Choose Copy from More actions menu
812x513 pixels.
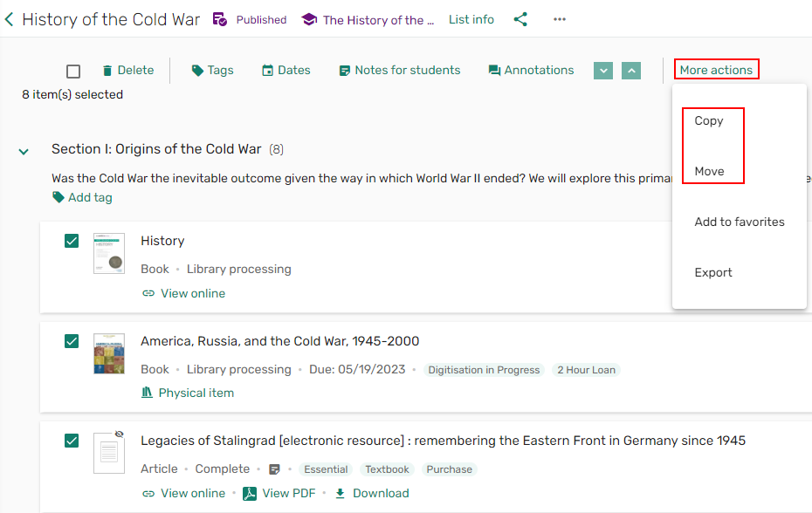708,120
